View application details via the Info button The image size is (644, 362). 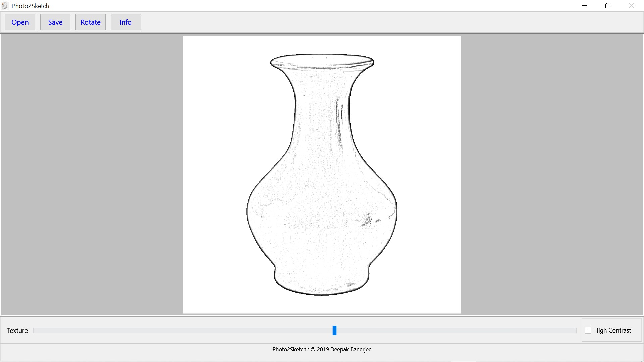click(x=125, y=22)
